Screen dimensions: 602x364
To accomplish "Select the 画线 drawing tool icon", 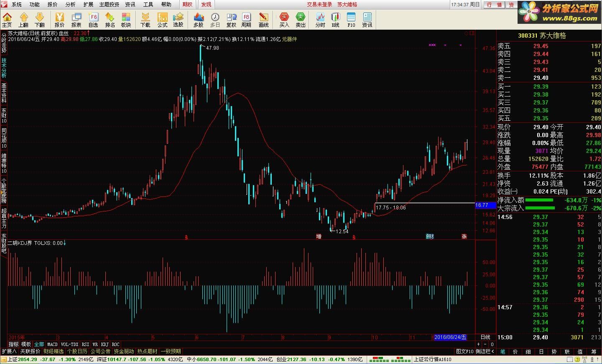I will [263, 20].
